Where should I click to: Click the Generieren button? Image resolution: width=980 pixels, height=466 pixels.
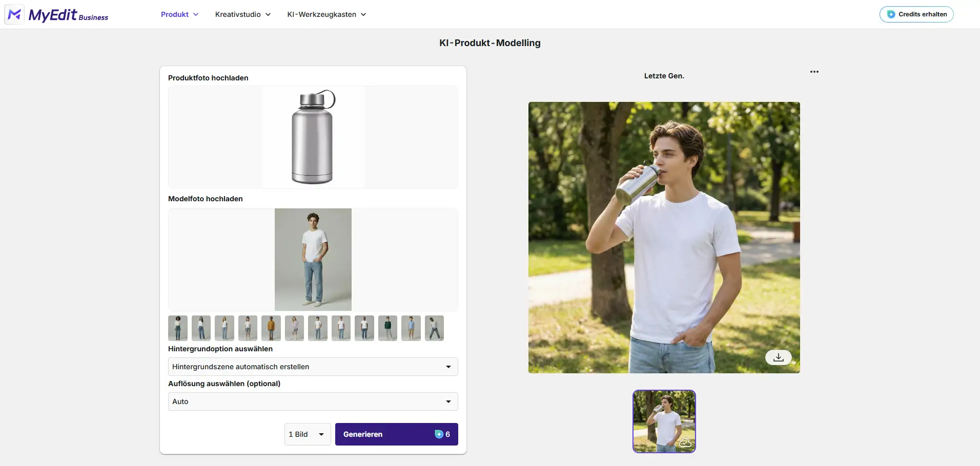coord(383,434)
